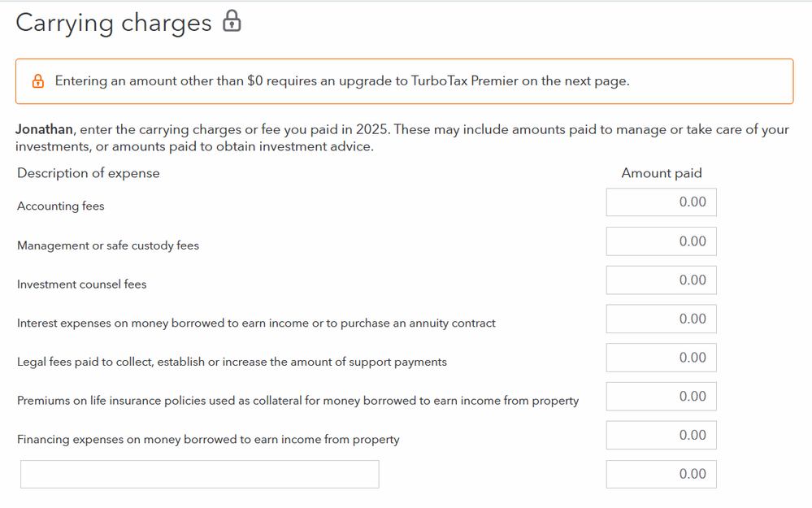Viewport: 812px width, 508px height.
Task: Click the life insurance Premiums amount field
Action: (x=661, y=397)
